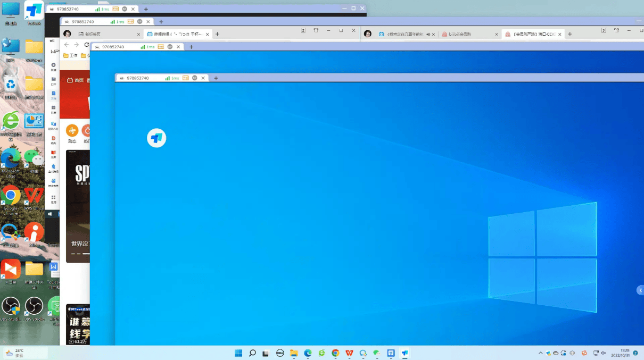Image resolution: width=644 pixels, height=360 pixels.
Task: Add a new tab in the innermost ToDesk window
Action: [x=216, y=78]
